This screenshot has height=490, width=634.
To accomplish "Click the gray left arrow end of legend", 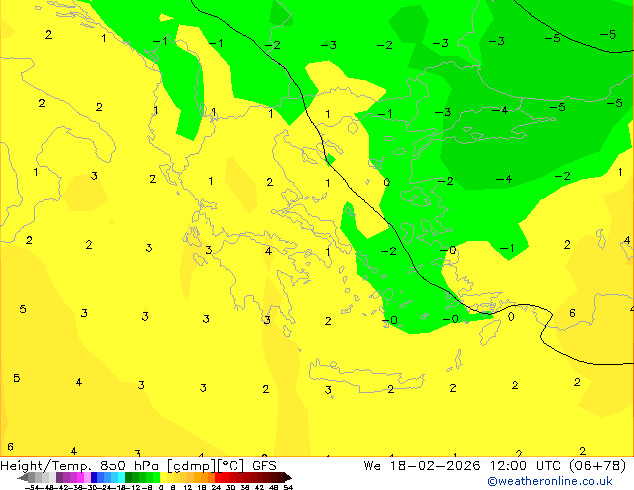I will [22, 477].
